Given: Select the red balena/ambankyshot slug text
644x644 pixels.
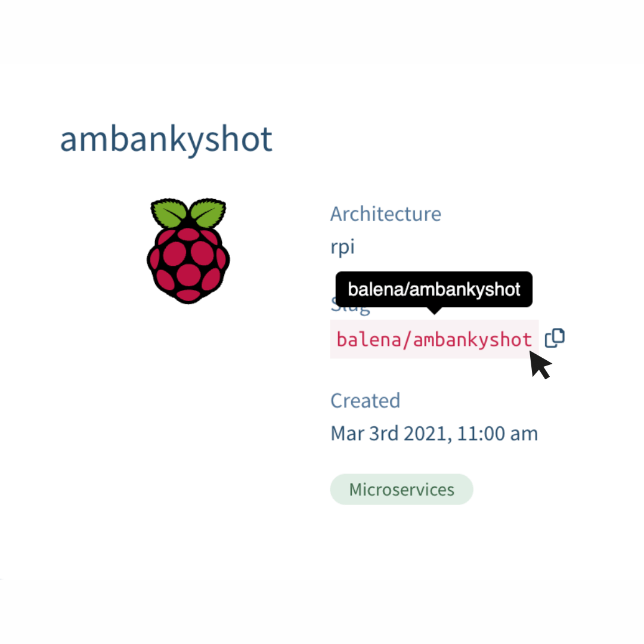Looking at the screenshot, I should (434, 340).
